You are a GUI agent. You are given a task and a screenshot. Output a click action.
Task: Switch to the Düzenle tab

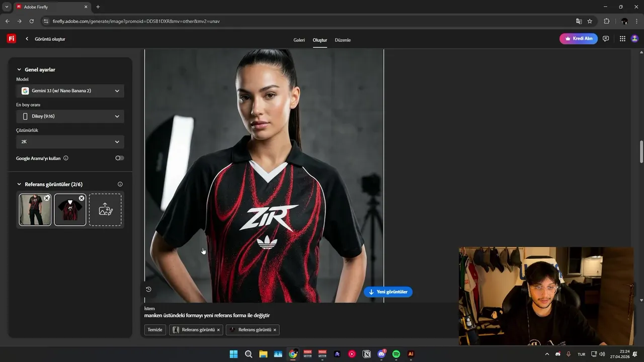(343, 40)
